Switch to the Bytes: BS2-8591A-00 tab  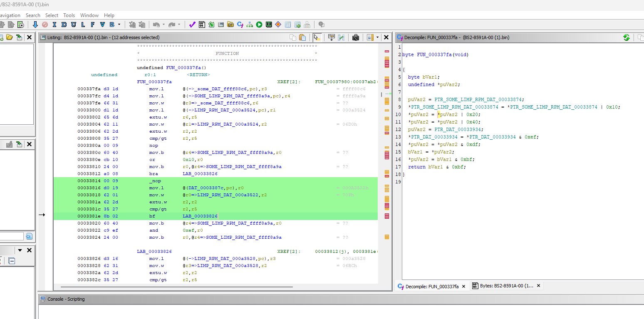pos(503,286)
